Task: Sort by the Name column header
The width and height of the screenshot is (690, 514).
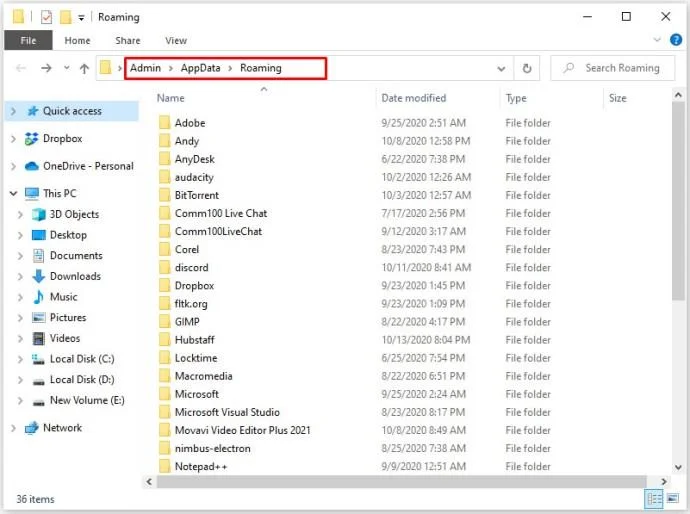Action: (171, 98)
